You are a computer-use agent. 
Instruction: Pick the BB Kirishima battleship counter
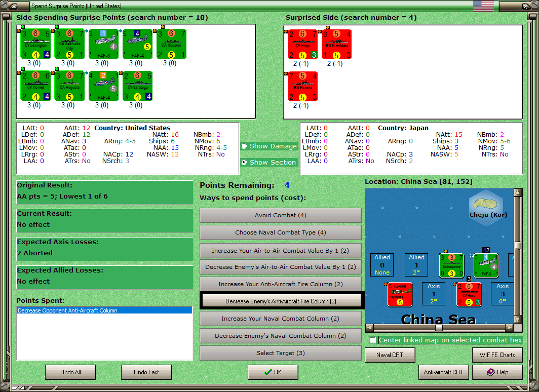pos(336,45)
